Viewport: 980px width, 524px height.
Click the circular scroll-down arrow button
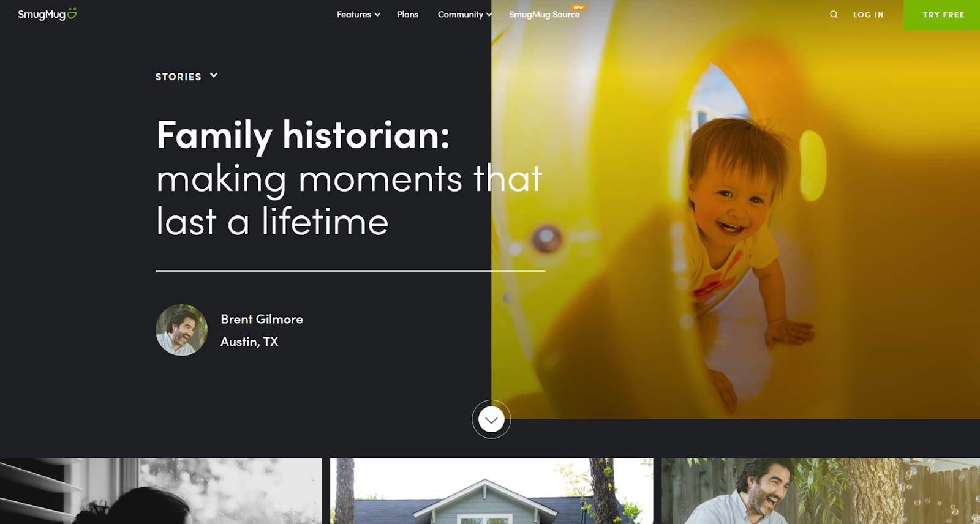coord(491,419)
